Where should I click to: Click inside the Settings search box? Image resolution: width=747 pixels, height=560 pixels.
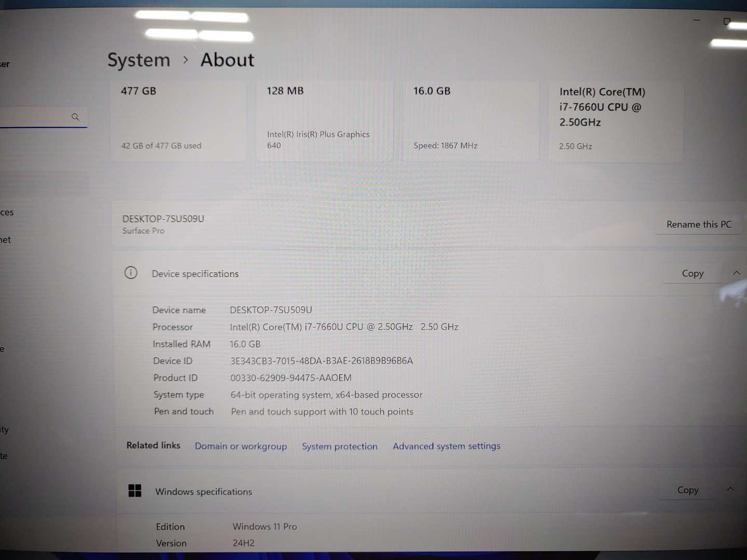[36, 117]
